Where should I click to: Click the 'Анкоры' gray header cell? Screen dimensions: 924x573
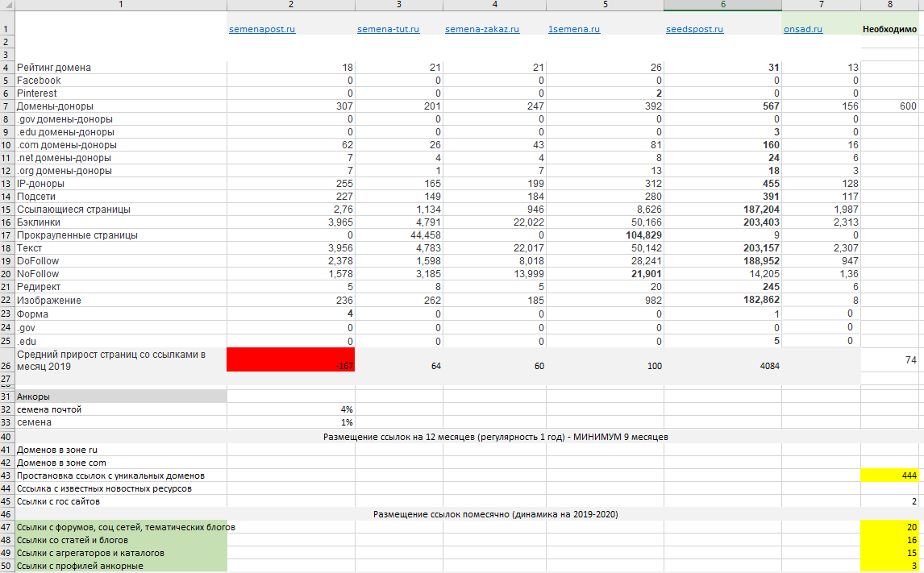pyautogui.click(x=120, y=397)
